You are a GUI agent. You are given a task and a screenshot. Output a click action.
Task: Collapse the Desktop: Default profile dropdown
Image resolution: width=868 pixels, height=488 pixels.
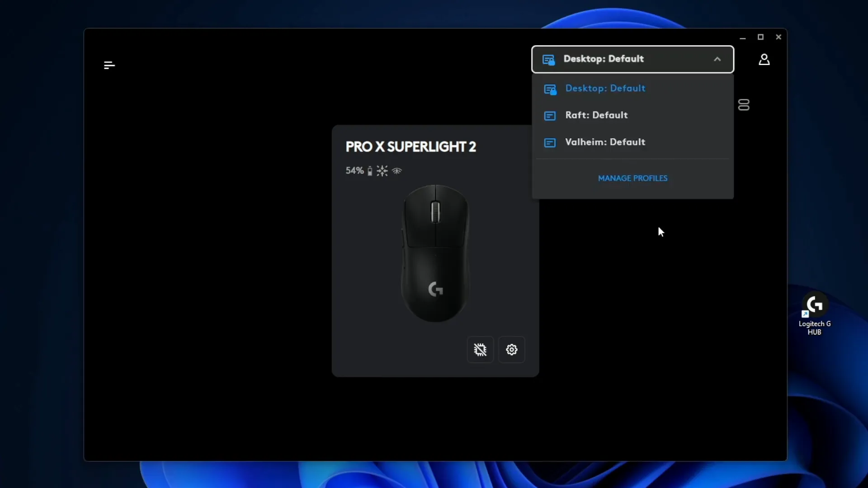pos(717,59)
